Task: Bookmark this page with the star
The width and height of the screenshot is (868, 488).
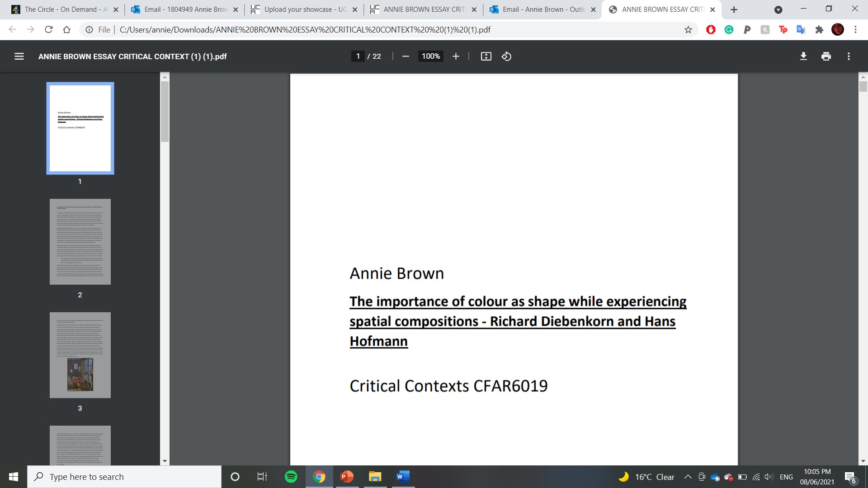Action: click(x=688, y=29)
